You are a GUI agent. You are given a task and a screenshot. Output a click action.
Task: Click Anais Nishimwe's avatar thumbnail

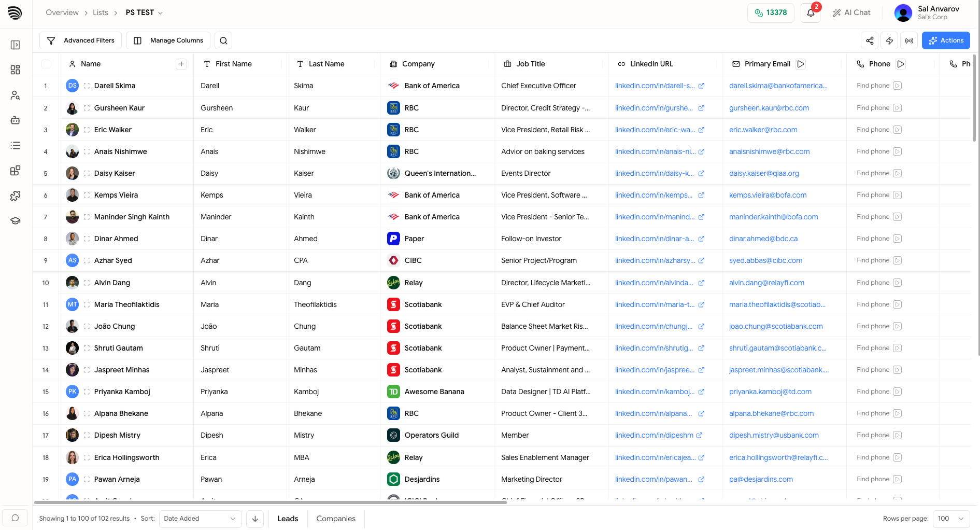coord(73,151)
